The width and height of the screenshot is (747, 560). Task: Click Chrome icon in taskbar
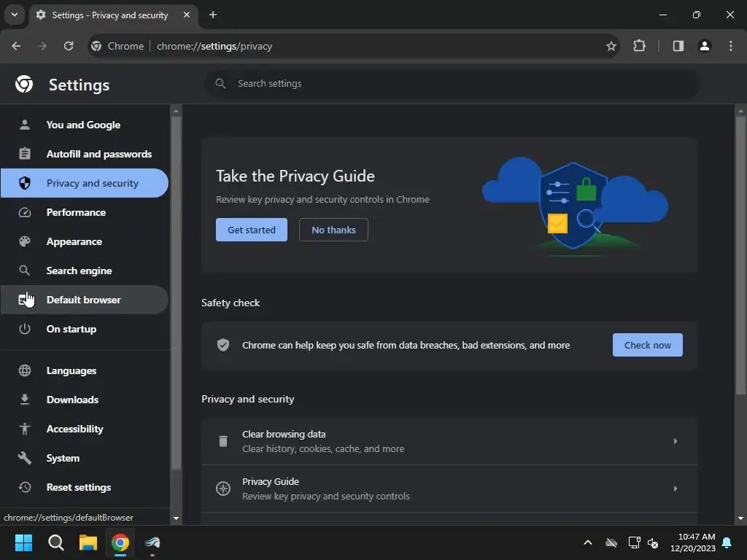click(x=120, y=542)
